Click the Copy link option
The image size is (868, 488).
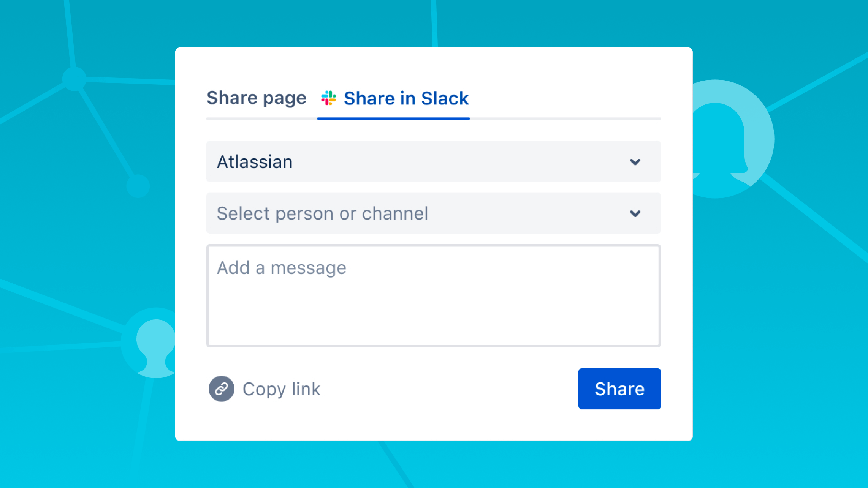coord(281,389)
